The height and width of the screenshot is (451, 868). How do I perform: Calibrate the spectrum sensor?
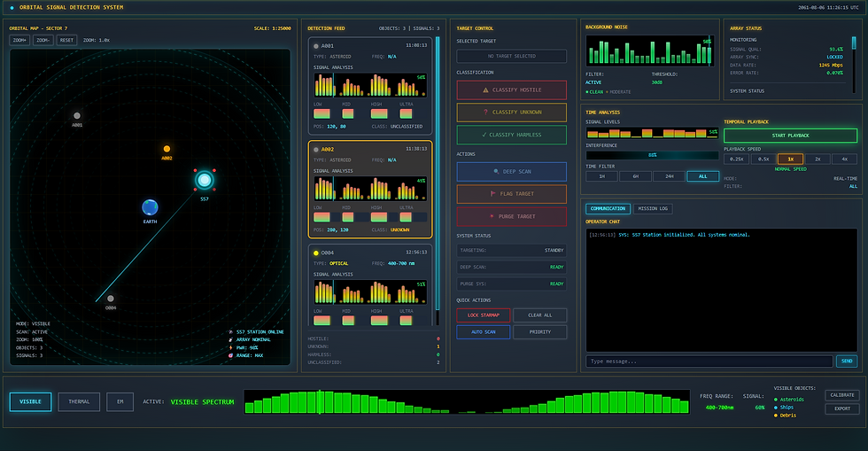(842, 395)
